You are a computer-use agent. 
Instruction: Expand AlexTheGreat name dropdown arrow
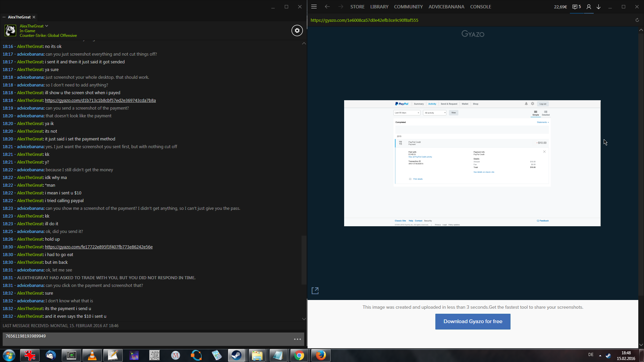pyautogui.click(x=47, y=26)
